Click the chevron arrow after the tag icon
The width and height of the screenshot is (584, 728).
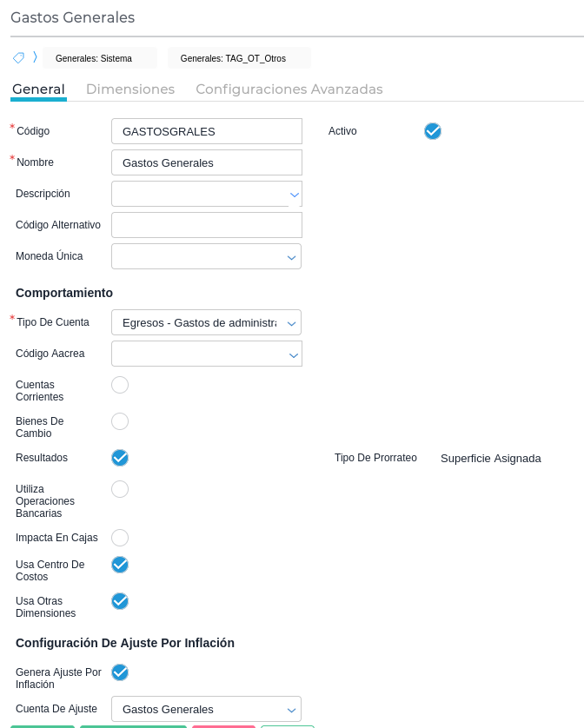click(35, 57)
